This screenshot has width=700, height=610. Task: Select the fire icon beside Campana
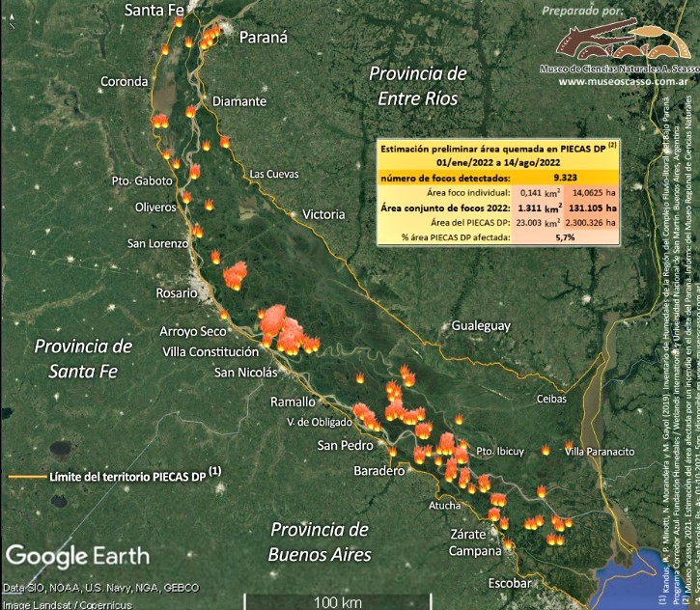tap(508, 545)
